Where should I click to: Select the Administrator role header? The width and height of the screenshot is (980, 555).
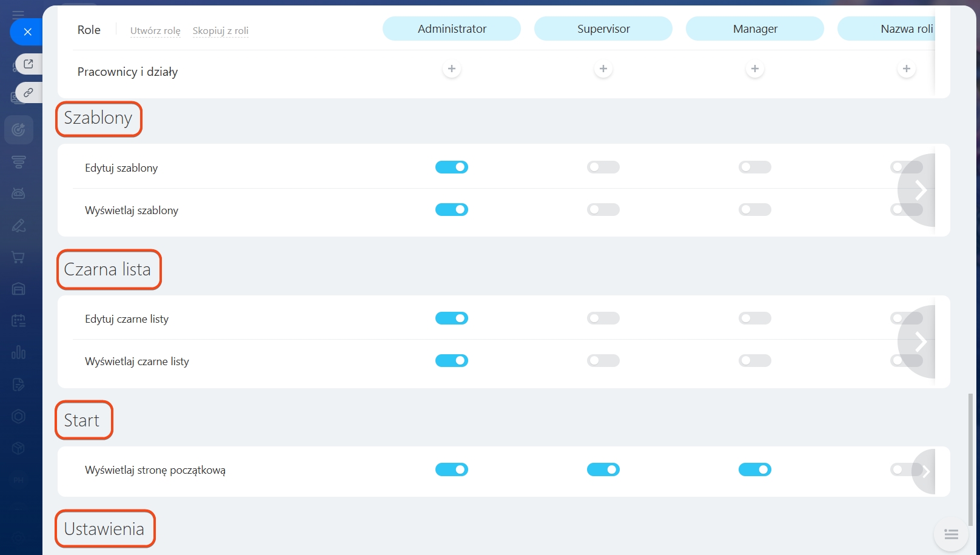[x=452, y=29]
